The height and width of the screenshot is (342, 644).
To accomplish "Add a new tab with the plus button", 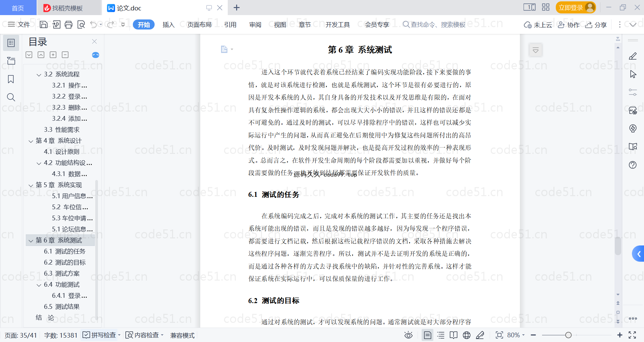I will click(x=236, y=7).
